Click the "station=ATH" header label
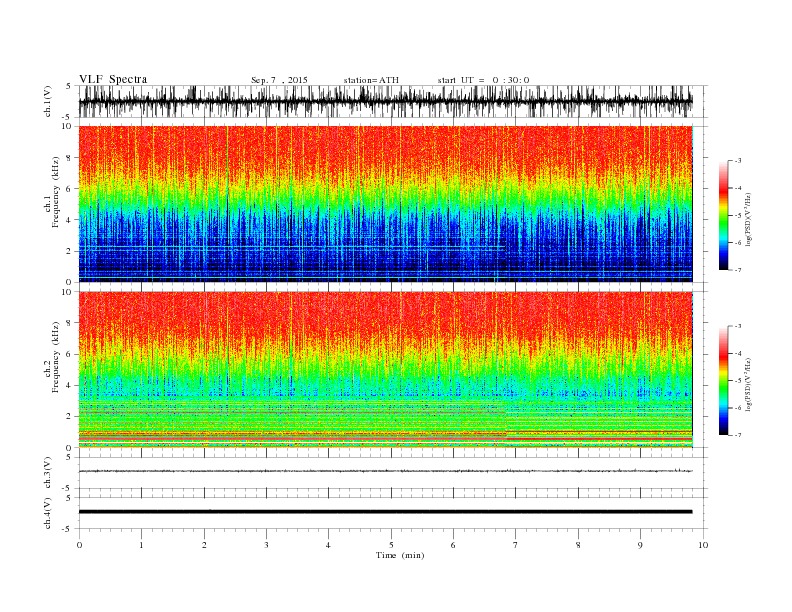Screen dimensions: 792x612 [x=371, y=80]
